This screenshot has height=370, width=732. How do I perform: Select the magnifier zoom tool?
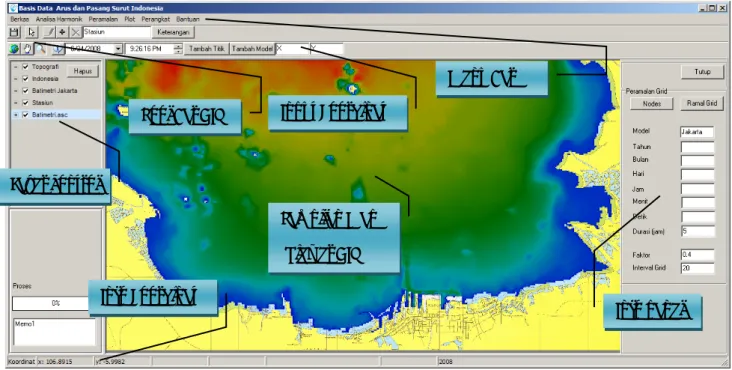(41, 49)
